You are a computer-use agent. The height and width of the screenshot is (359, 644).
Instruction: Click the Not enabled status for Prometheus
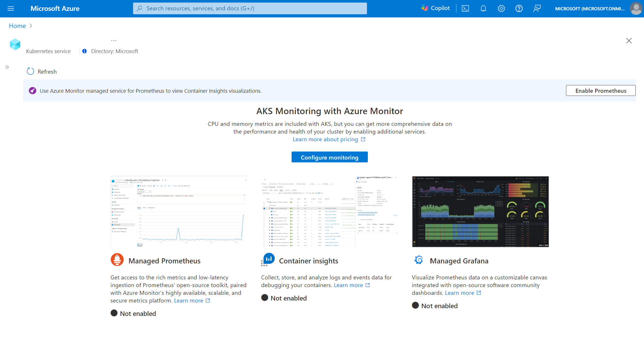click(134, 313)
